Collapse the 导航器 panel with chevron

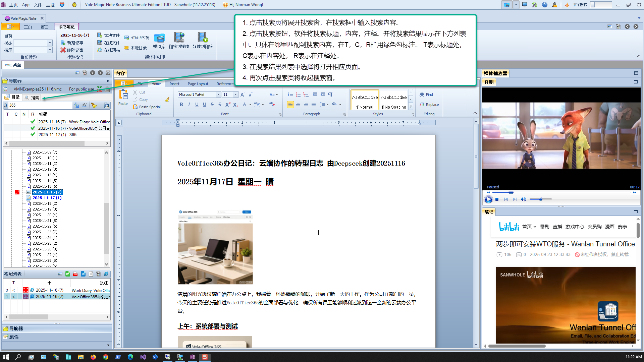coord(108,81)
